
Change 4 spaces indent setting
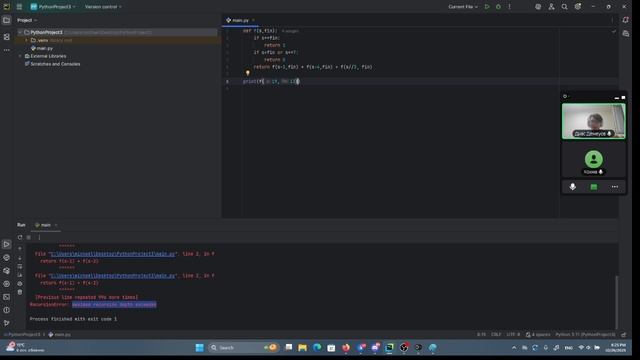click(x=538, y=335)
